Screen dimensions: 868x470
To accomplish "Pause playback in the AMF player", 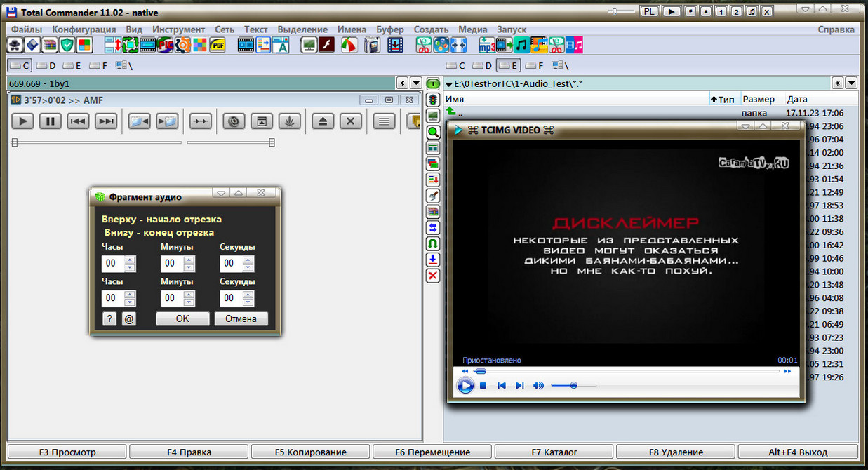I will 50,121.
